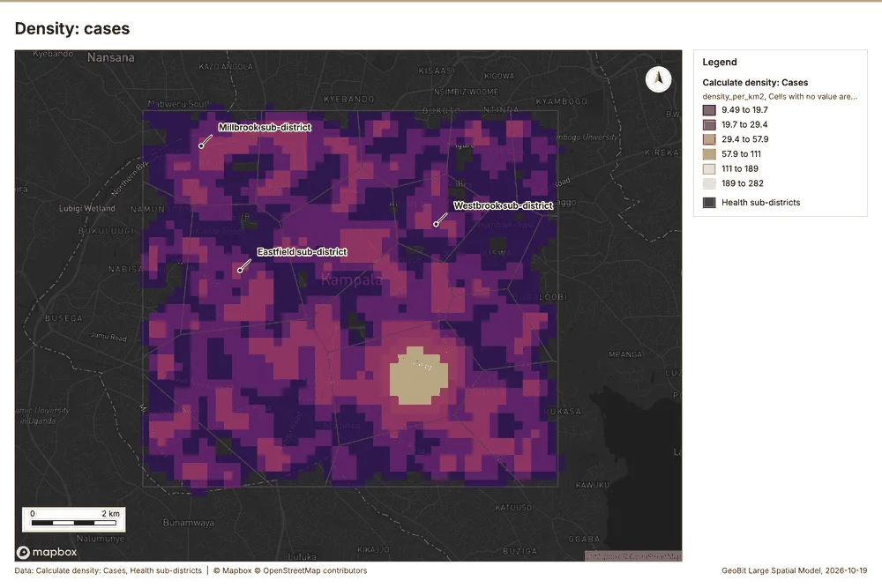The image size is (882, 588).
Task: Select the '29.4 to 57.9' legend label
Action: 744,139
